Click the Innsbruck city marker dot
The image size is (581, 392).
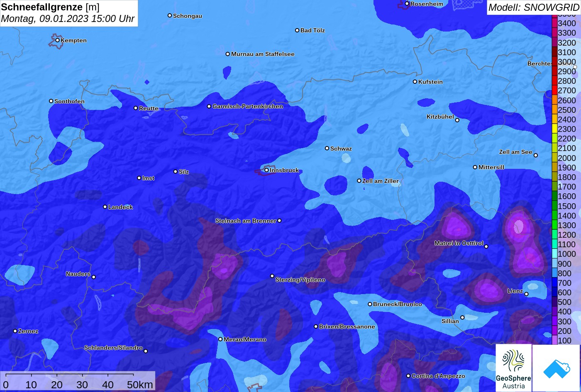pos(266,170)
